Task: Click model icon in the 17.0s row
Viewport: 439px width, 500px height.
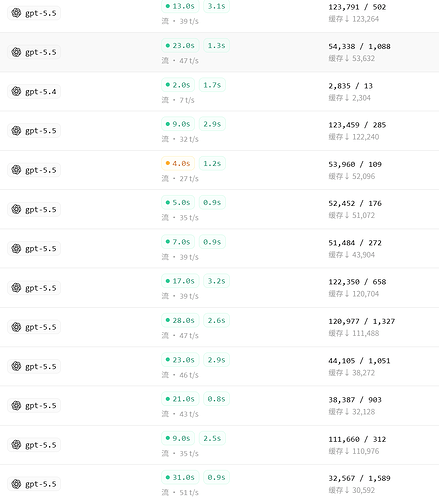Action: [x=16, y=287]
